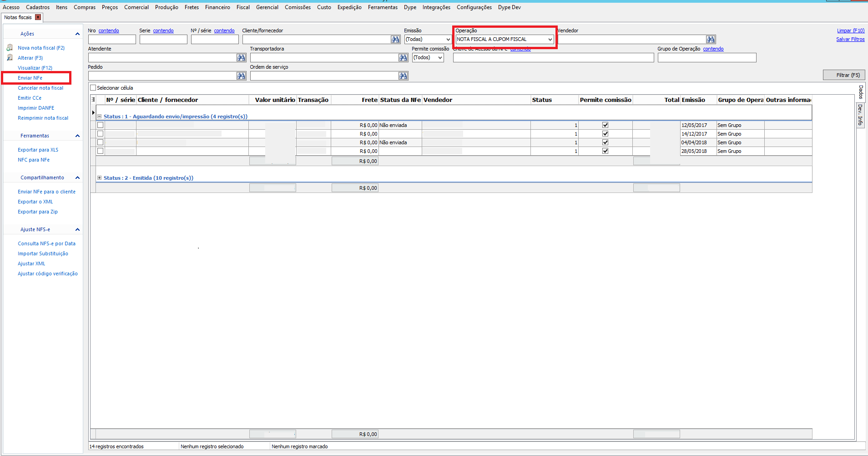Focus the Nro input field
The width and height of the screenshot is (868, 456).
[x=112, y=40]
